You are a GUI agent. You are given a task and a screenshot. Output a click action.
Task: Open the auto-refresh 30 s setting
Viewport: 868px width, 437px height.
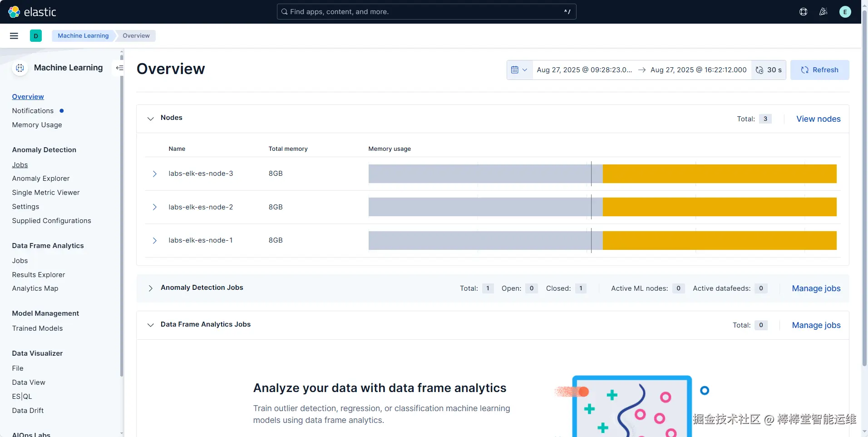(769, 70)
